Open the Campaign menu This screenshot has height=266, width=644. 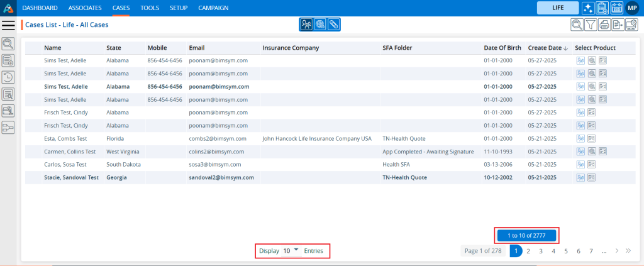point(213,8)
